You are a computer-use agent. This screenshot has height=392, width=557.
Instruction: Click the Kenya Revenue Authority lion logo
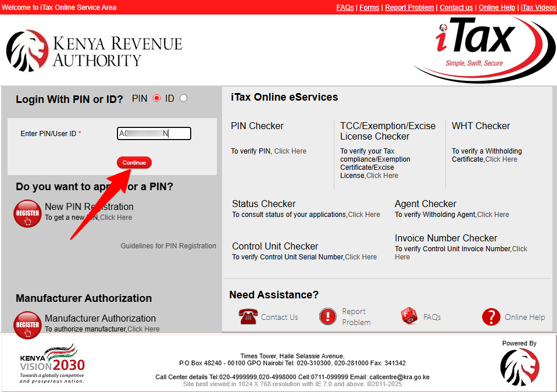26,51
